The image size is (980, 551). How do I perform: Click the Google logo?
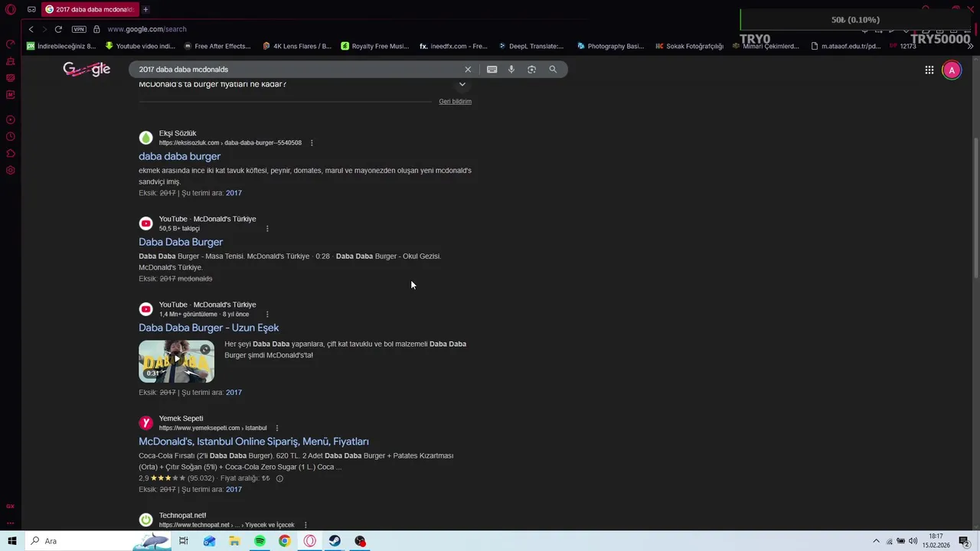point(87,69)
